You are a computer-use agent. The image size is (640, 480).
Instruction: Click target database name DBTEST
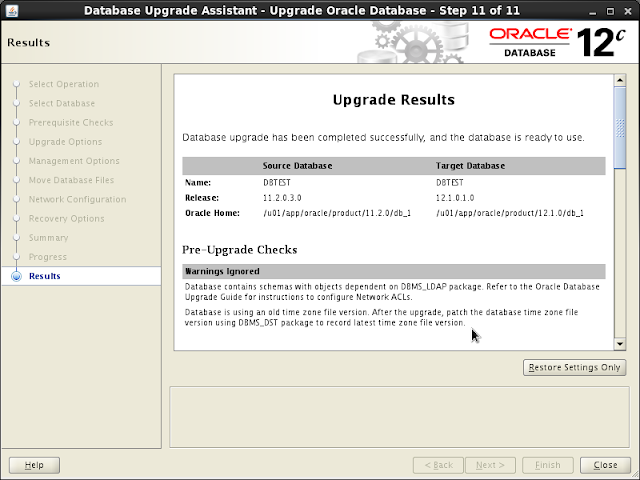tap(450, 182)
